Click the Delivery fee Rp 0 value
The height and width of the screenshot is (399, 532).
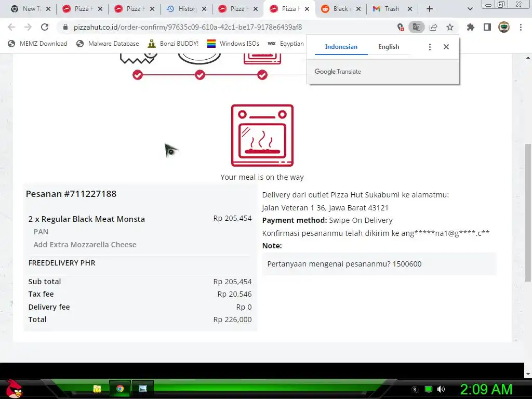tap(244, 307)
